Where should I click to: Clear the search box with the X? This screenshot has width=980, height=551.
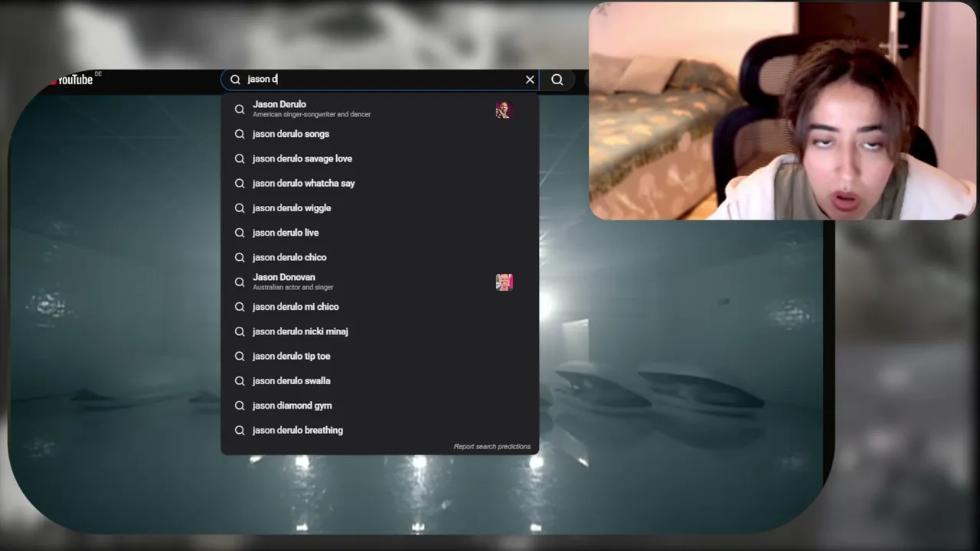pos(530,80)
